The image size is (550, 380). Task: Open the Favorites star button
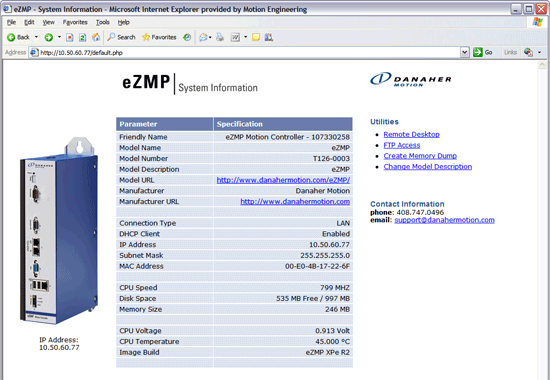coord(159,37)
